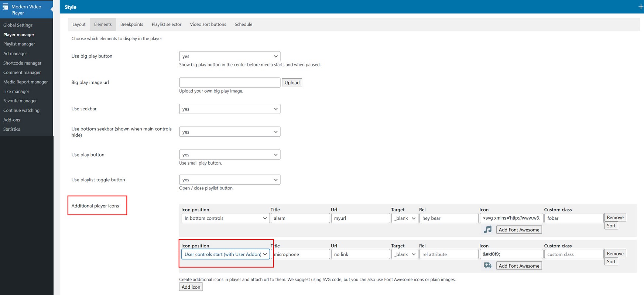
Task: Switch to the Breakpoints tab
Action: pyautogui.click(x=131, y=24)
